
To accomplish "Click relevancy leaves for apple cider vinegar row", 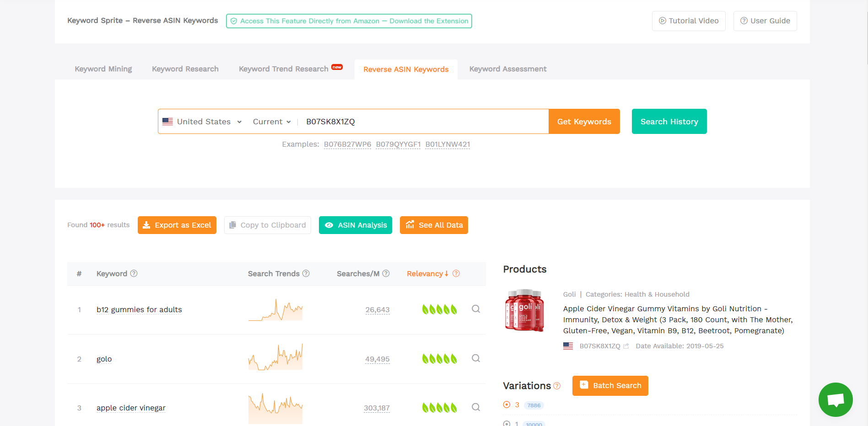I will (x=439, y=407).
